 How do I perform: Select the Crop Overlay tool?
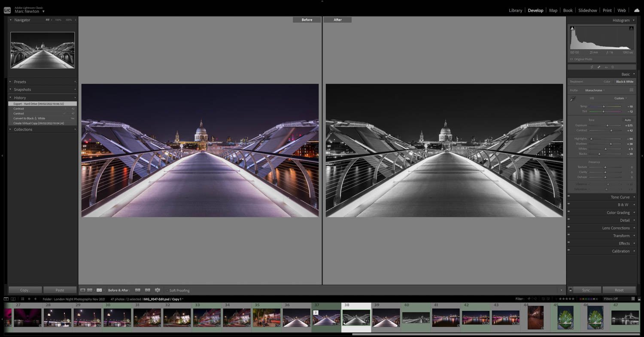tap(592, 67)
